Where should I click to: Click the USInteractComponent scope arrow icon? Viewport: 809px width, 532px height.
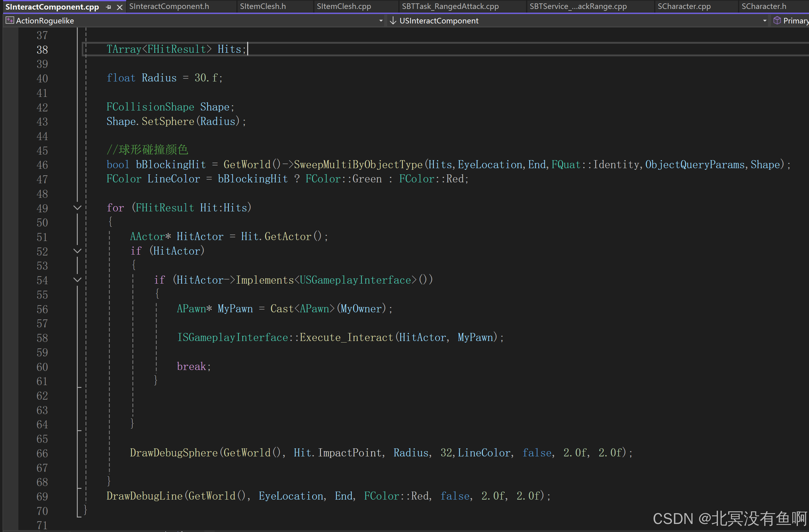393,21
